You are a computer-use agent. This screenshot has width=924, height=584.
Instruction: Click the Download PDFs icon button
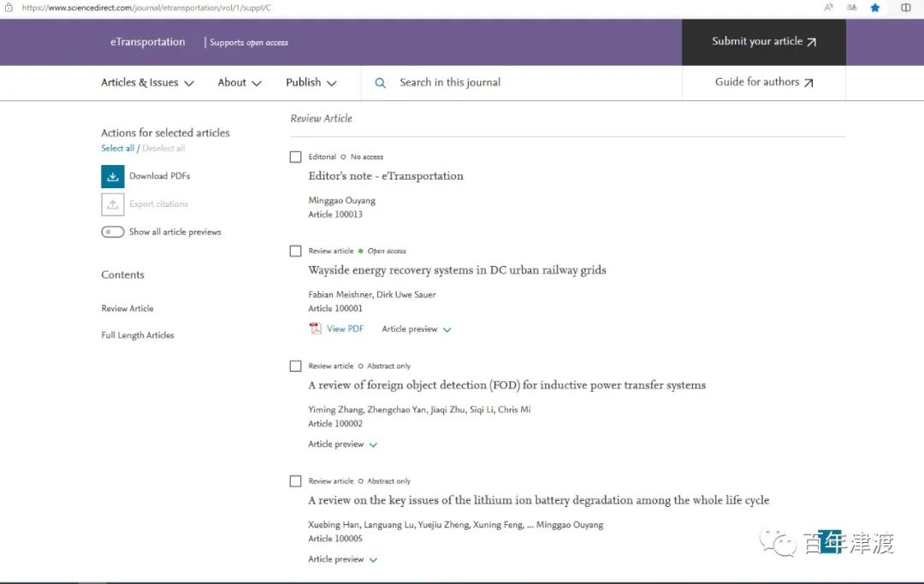coord(113,176)
